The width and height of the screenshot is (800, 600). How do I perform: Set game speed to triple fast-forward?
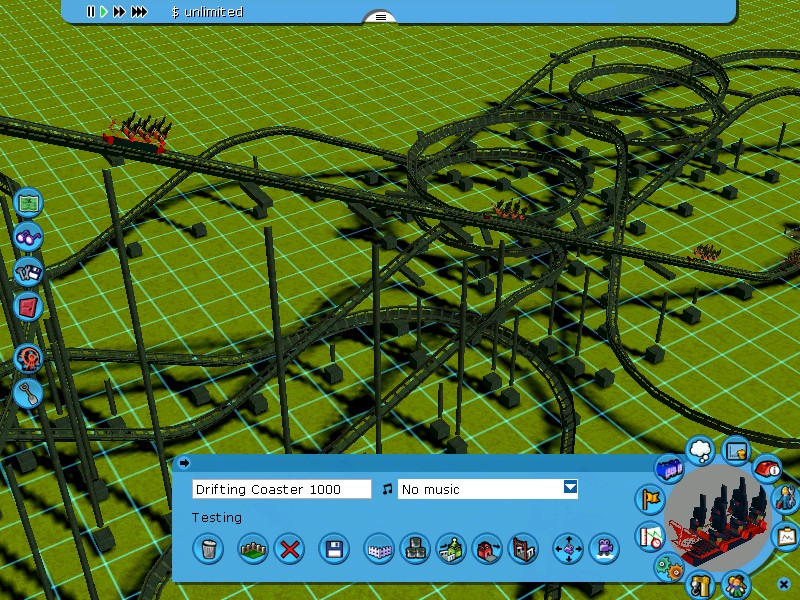(x=139, y=12)
